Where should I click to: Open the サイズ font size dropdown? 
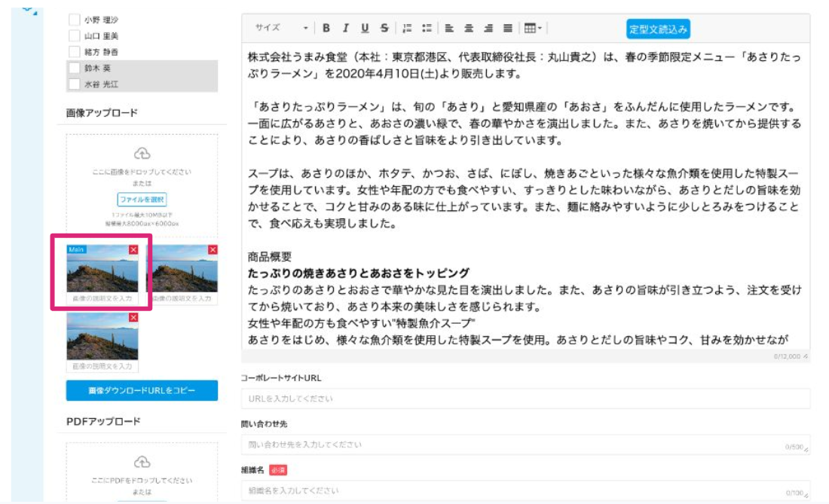click(x=281, y=28)
